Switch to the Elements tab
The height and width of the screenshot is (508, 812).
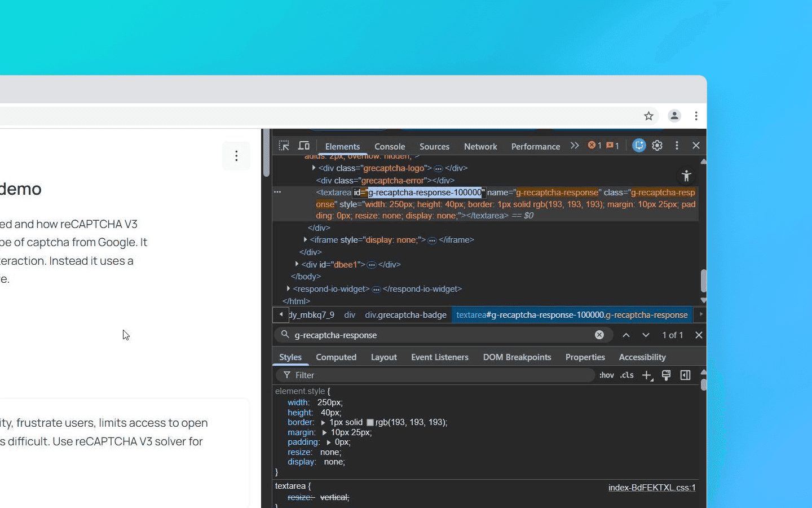coord(342,146)
